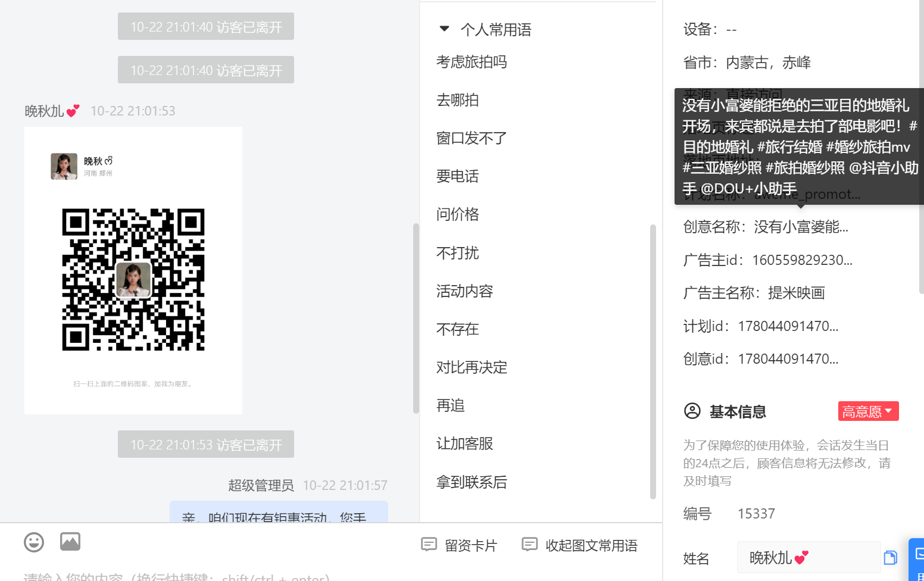Image resolution: width=924 pixels, height=581 pixels.
Task: Click the 设备 field text
Action: pyautogui.click(x=710, y=29)
